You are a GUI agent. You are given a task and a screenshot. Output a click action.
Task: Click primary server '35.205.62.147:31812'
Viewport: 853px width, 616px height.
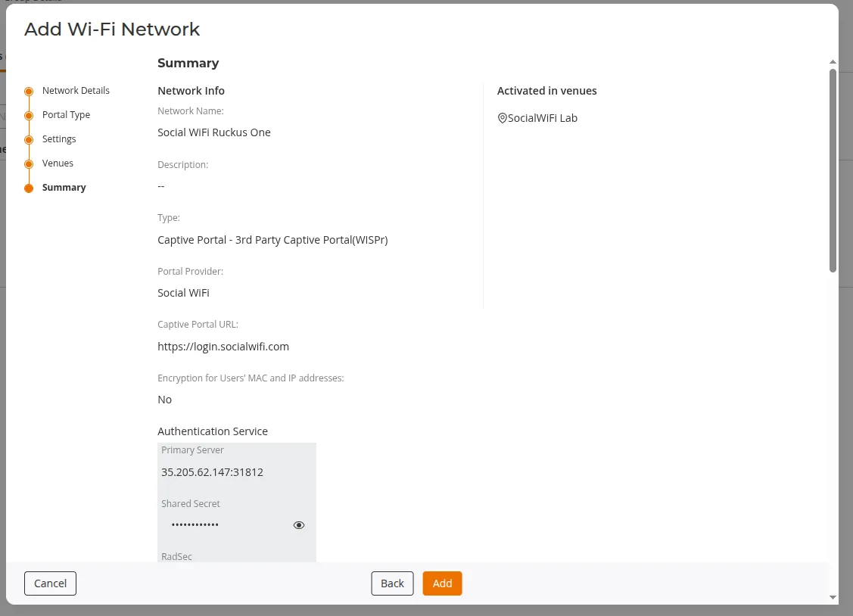click(x=212, y=472)
